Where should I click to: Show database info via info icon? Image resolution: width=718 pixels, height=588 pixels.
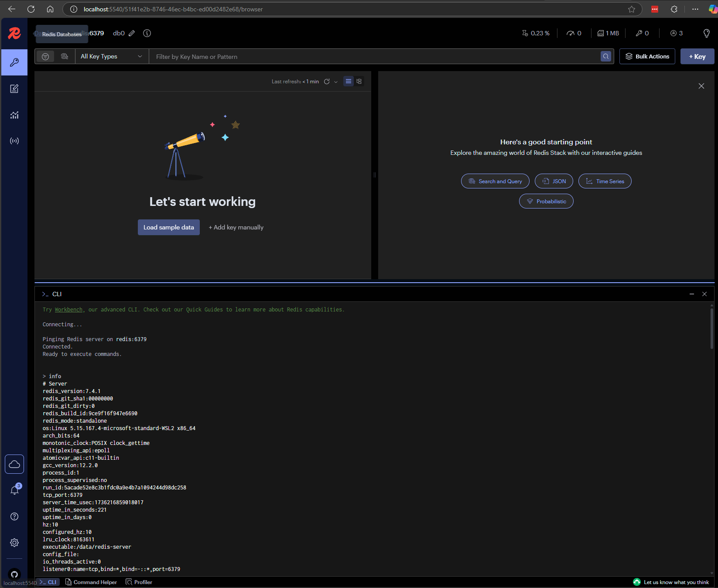click(147, 33)
